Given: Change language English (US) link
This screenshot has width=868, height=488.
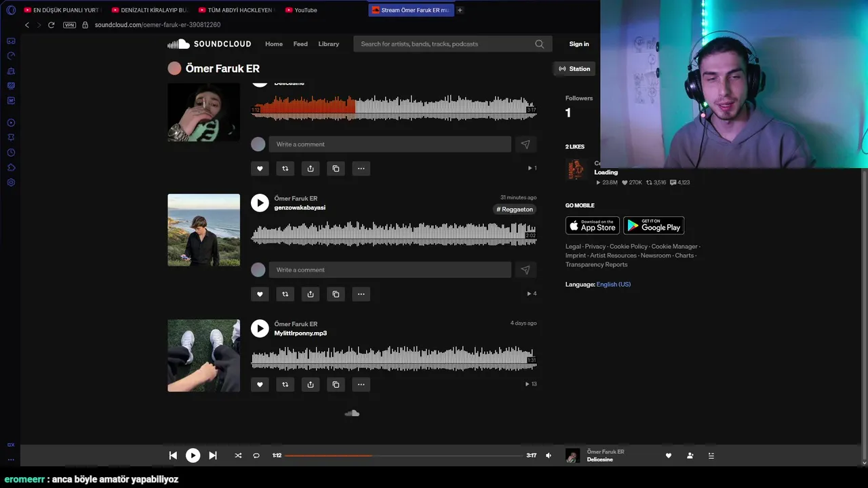Looking at the screenshot, I should (x=614, y=285).
